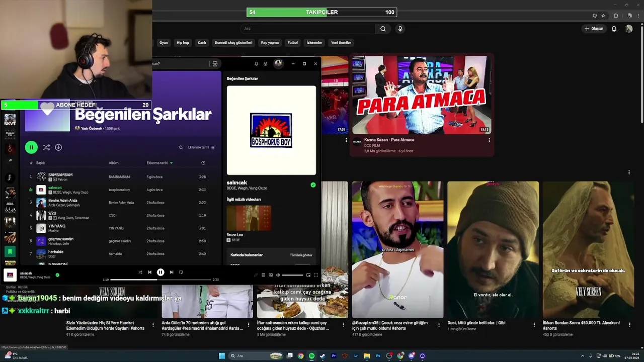Select the salıncak track in the list
Screen dimensions: 644x362
pos(121,190)
